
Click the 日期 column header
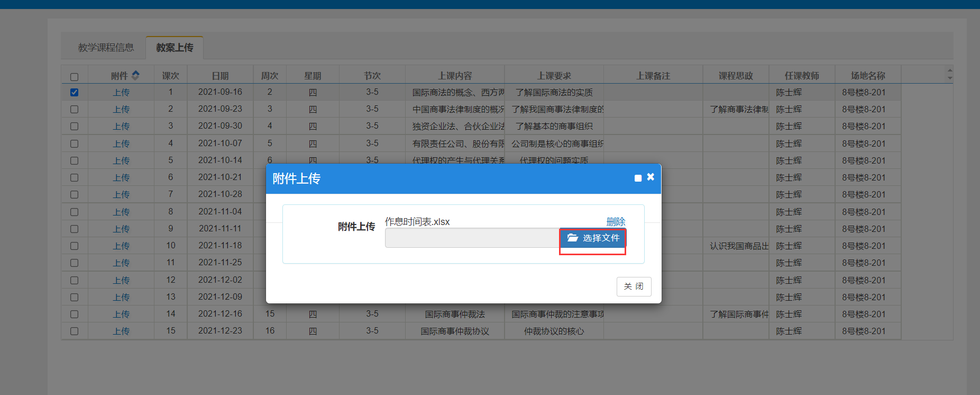coord(220,76)
